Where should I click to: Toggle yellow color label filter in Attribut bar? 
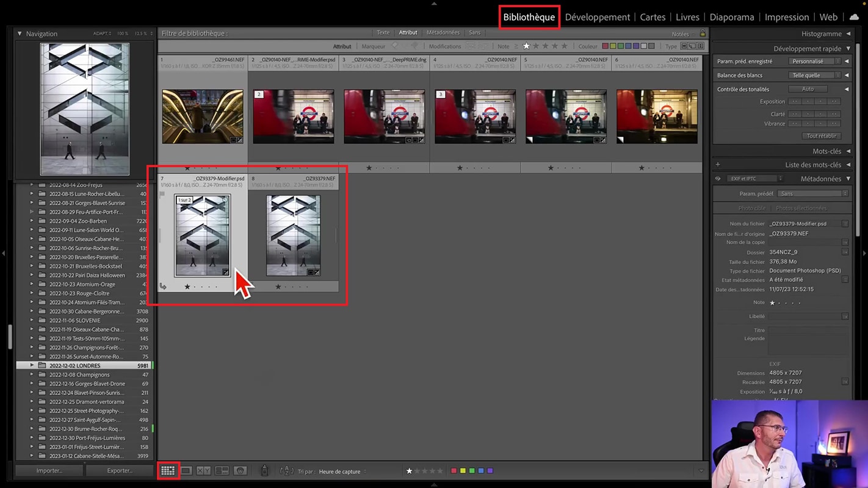point(613,46)
